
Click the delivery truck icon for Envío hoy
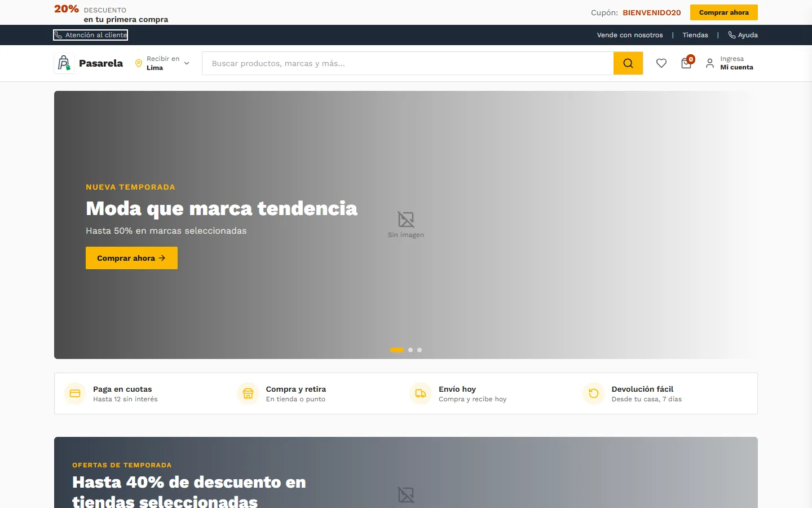click(x=421, y=393)
